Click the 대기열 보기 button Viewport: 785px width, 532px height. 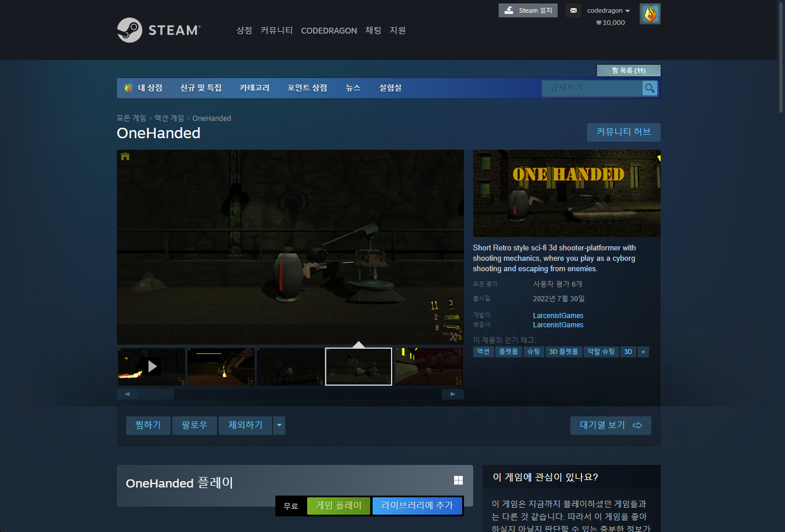(x=611, y=426)
